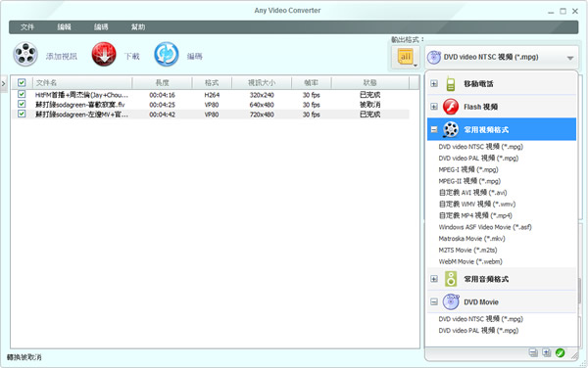The height and width of the screenshot is (368, 588).
Task: Open the 編輯 menu
Action: point(64,27)
